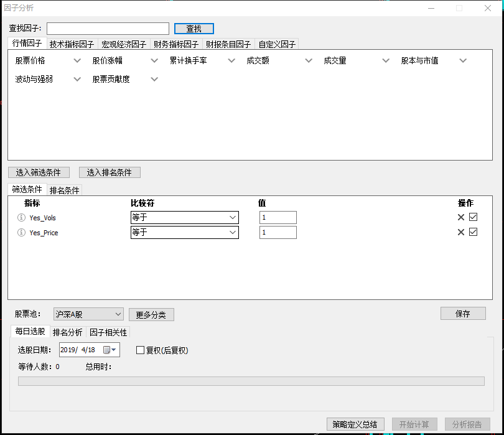Switch to the 排名分析 tab
Screen dimensions: 504x435
click(x=67, y=332)
